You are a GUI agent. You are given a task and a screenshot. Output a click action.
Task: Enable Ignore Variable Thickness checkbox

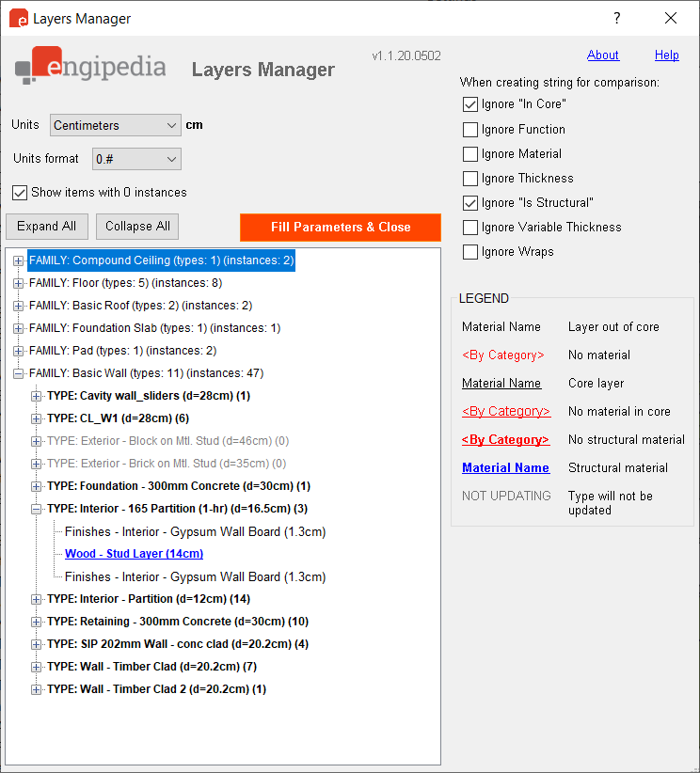[x=470, y=228]
